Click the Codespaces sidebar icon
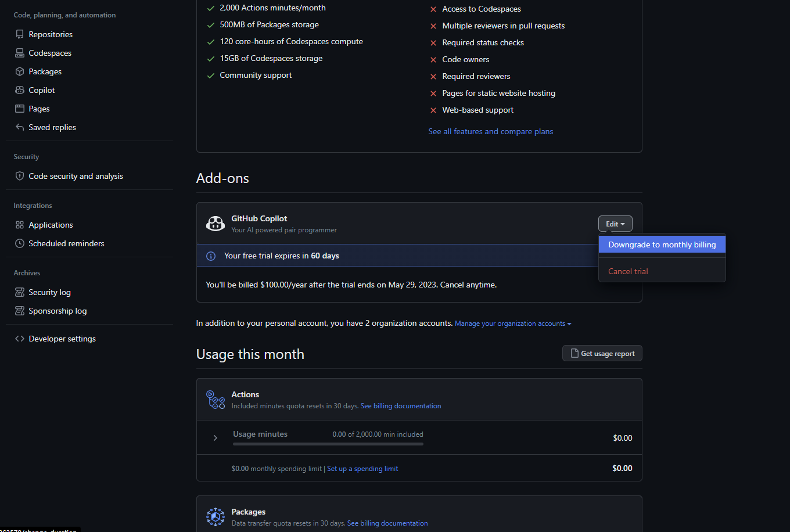This screenshot has width=790, height=532. point(20,53)
